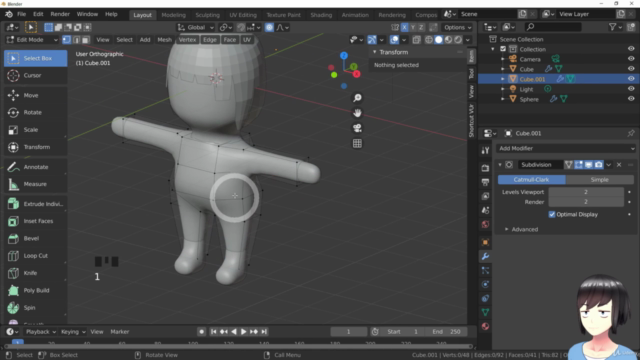
Task: Select the Cursor tool
Action: point(36,76)
